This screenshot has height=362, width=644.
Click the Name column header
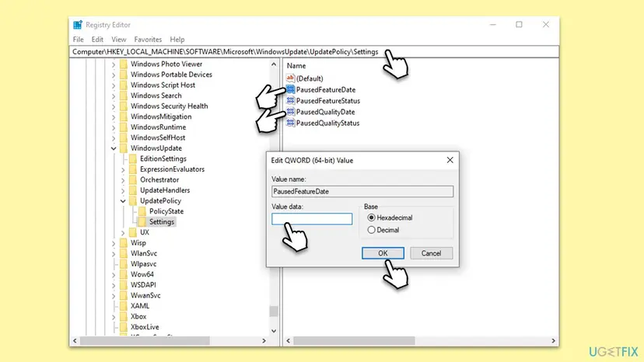(x=296, y=66)
